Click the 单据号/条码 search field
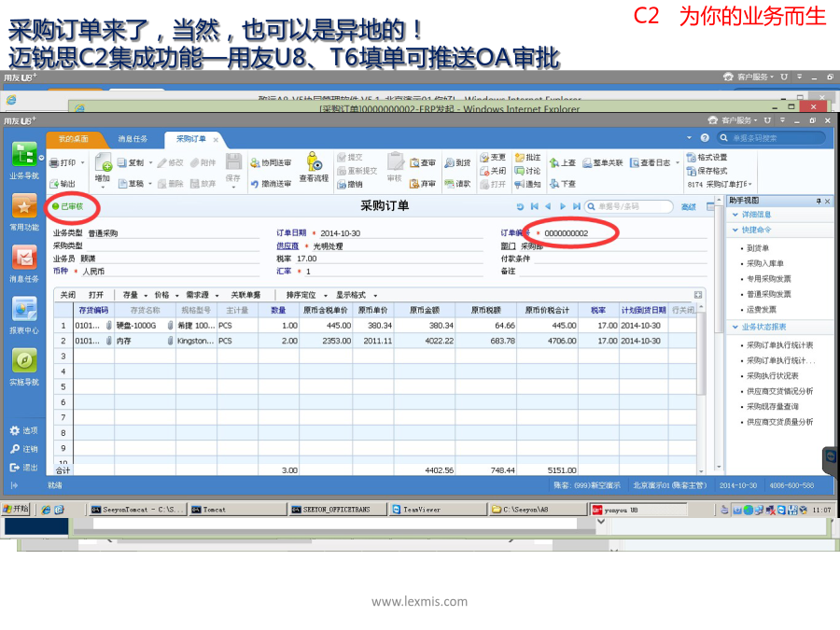The width and height of the screenshot is (840, 630). point(628,206)
